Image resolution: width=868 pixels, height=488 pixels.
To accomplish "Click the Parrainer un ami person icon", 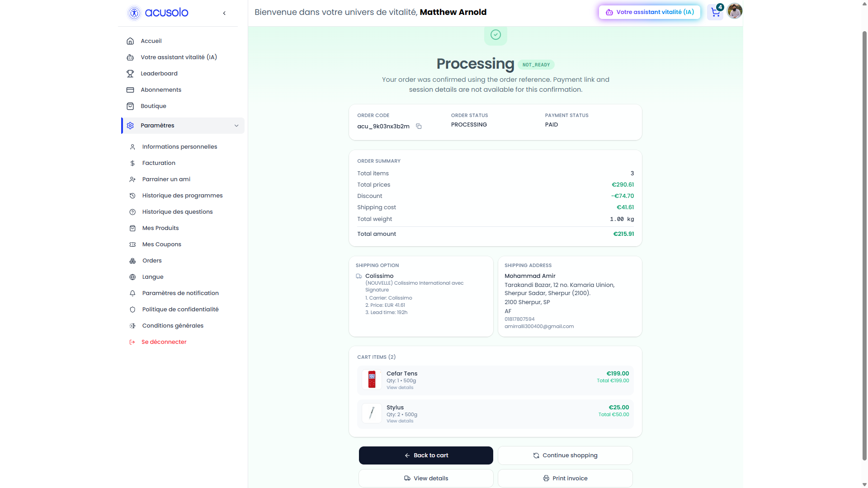I will pos(132,179).
